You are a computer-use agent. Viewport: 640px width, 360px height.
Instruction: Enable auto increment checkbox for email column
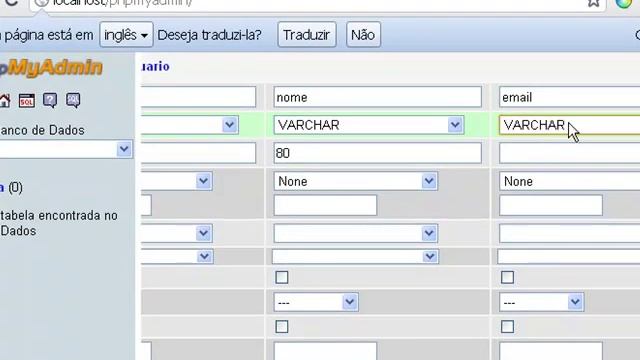click(x=507, y=327)
